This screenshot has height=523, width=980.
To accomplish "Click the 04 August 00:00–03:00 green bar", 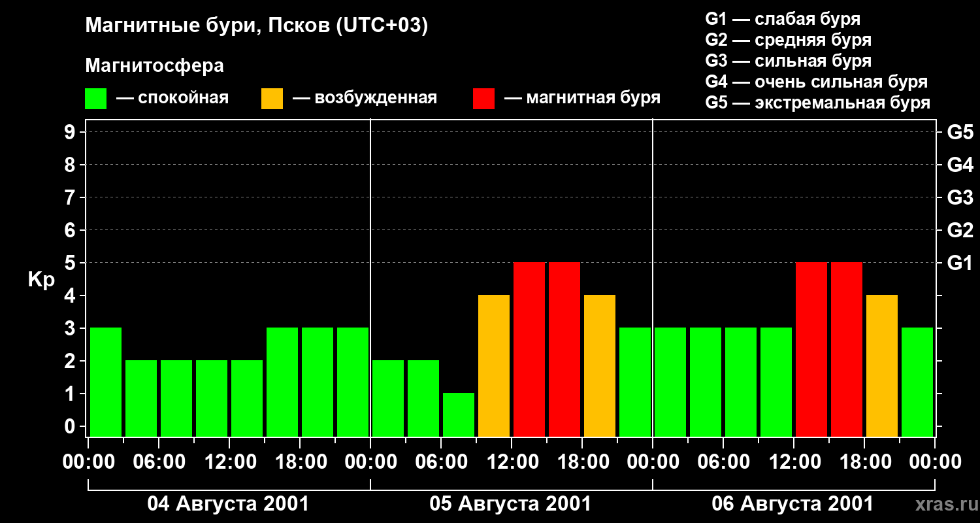I will click(x=106, y=382).
